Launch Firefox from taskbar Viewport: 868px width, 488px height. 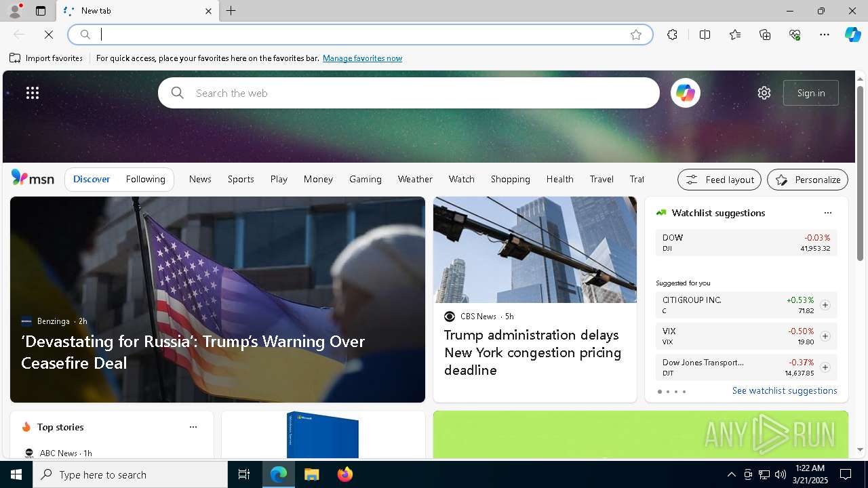344,474
